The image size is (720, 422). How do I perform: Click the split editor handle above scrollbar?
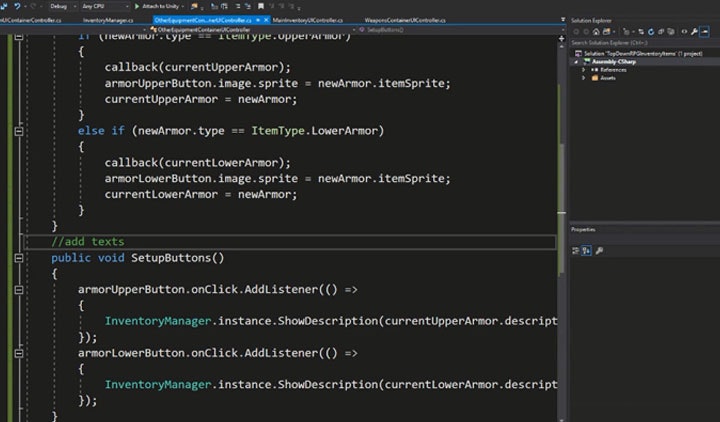tap(562, 39)
